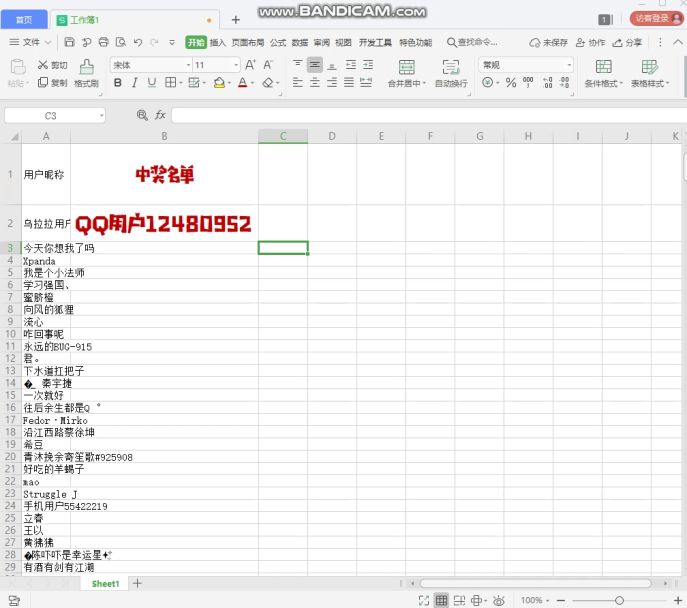Click the percent style icon
Screen dimensions: 687x608
[x=511, y=83]
